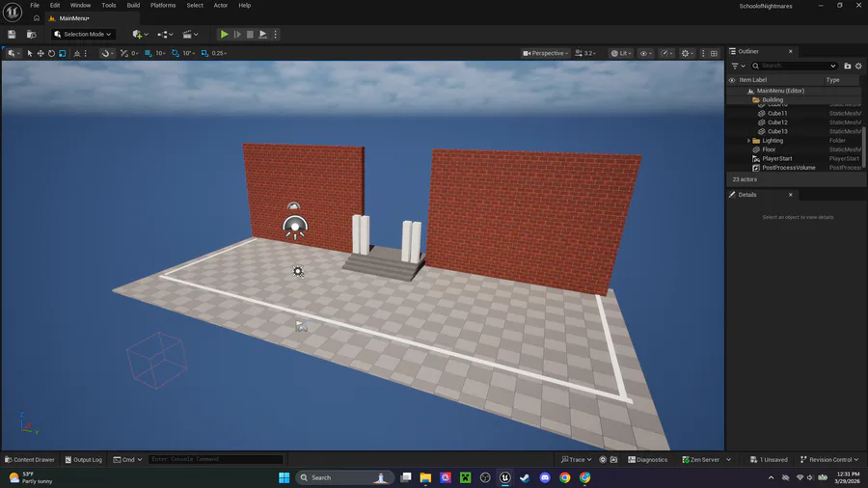Click the Diagnostics status bar button
Image resolution: width=868 pixels, height=488 pixels.
pyautogui.click(x=647, y=459)
